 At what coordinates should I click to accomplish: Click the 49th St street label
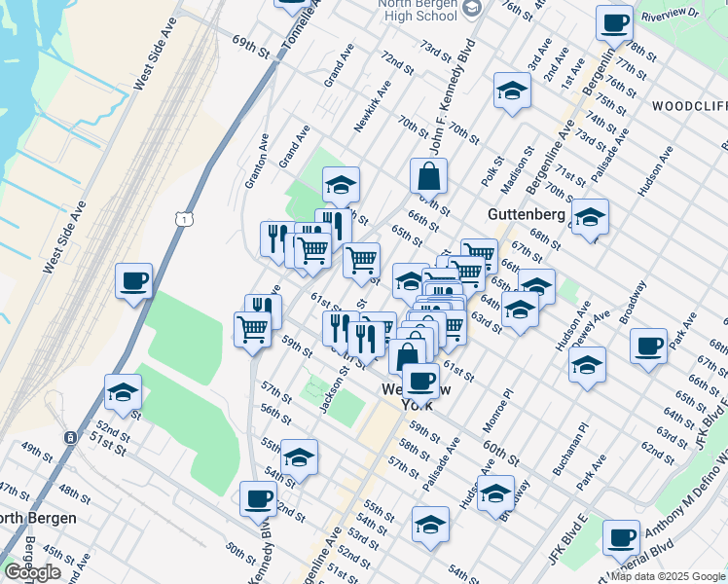[x=37, y=453]
